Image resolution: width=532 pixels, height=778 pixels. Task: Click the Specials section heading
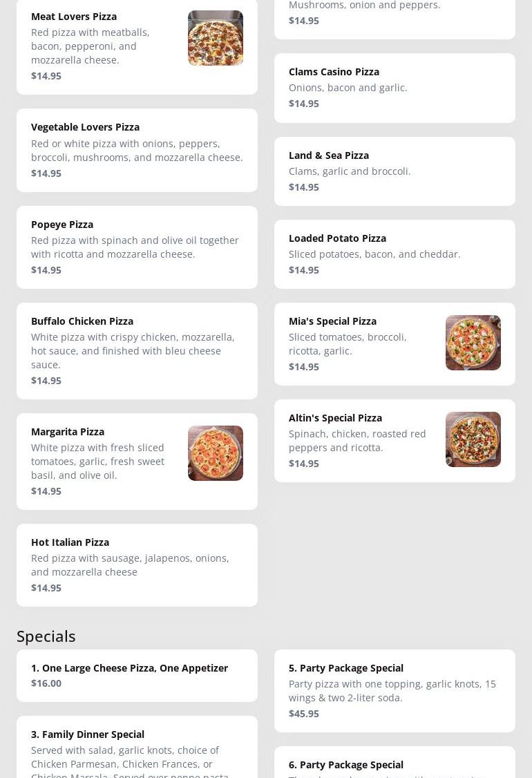pyautogui.click(x=46, y=636)
